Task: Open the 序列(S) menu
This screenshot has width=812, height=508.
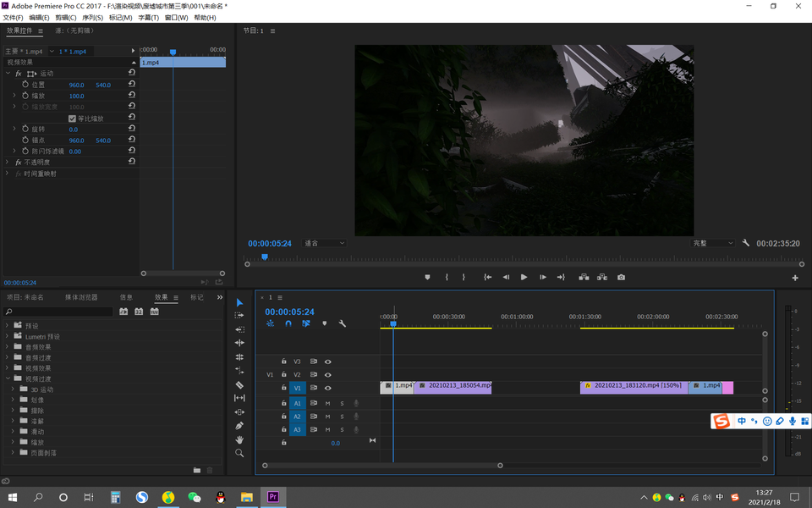Action: pos(93,18)
